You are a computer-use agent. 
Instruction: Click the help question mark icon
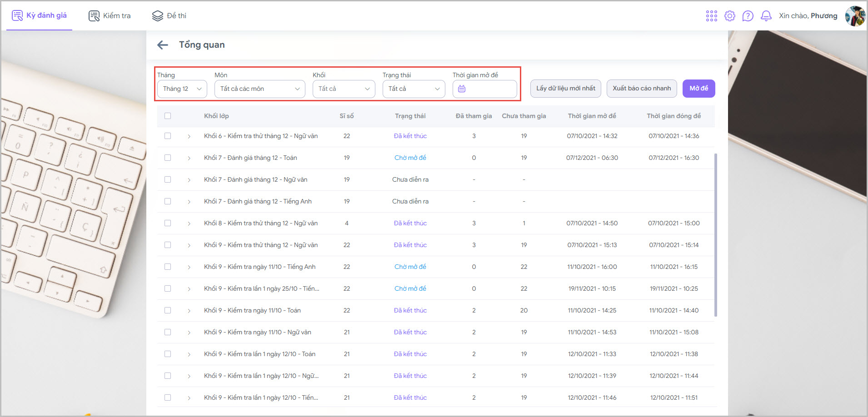click(748, 16)
